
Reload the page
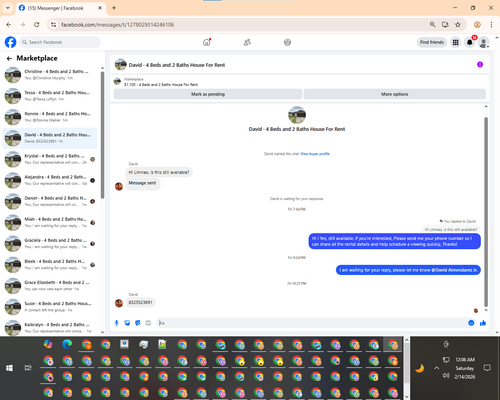click(37, 25)
